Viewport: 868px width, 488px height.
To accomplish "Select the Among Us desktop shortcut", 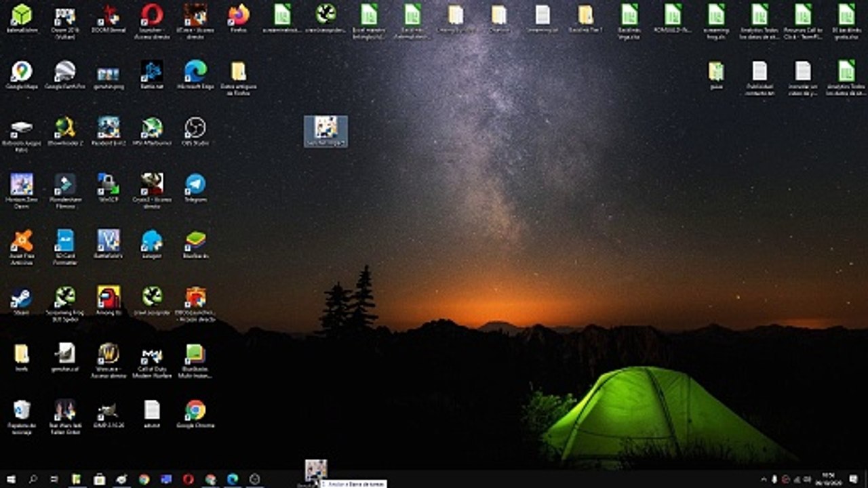I will click(108, 301).
